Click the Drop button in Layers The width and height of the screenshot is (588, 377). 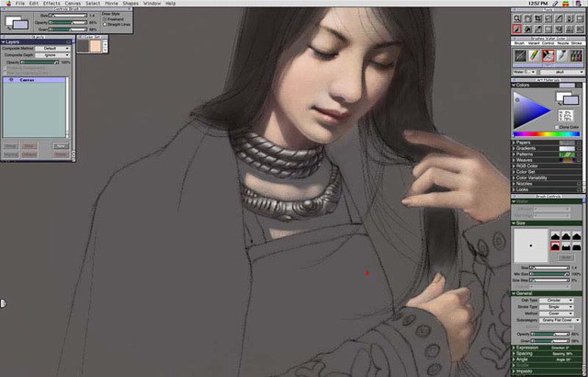click(x=28, y=146)
